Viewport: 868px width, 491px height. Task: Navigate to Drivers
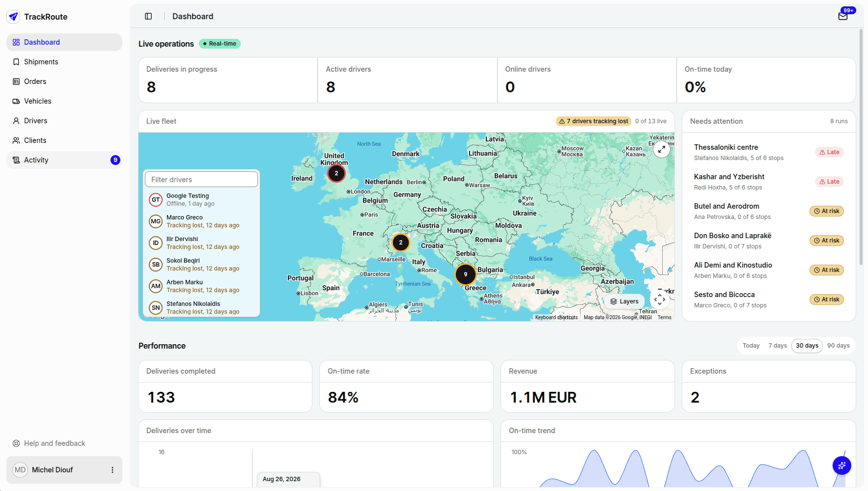(64, 121)
